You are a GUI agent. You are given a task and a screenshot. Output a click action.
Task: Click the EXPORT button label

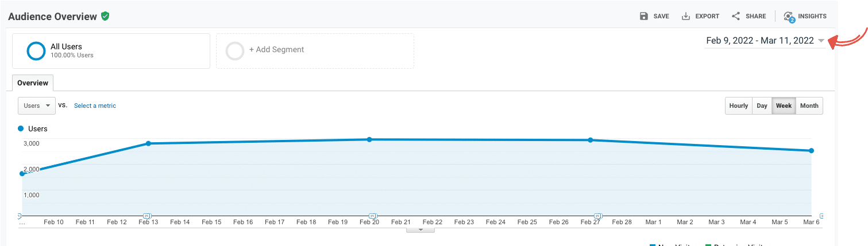(707, 17)
